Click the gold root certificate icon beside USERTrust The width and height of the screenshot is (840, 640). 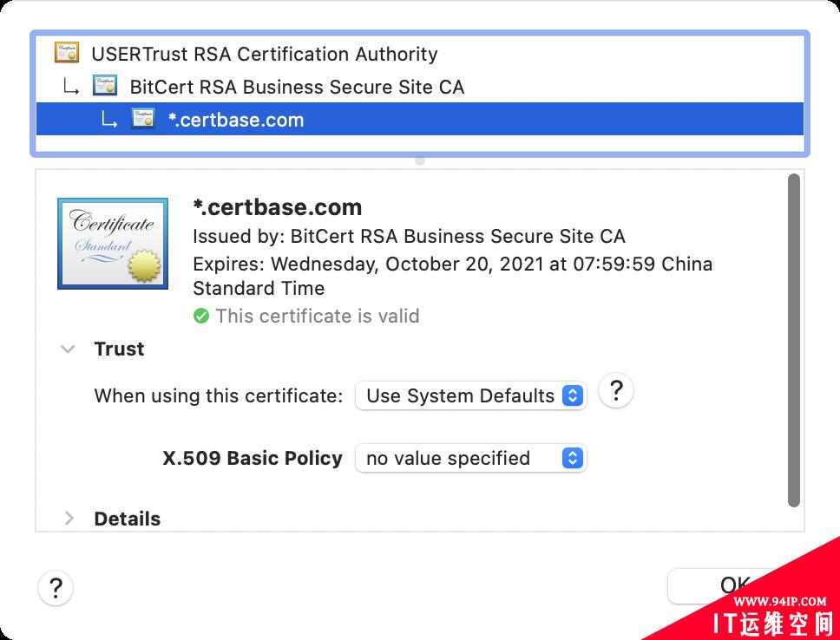point(67,53)
